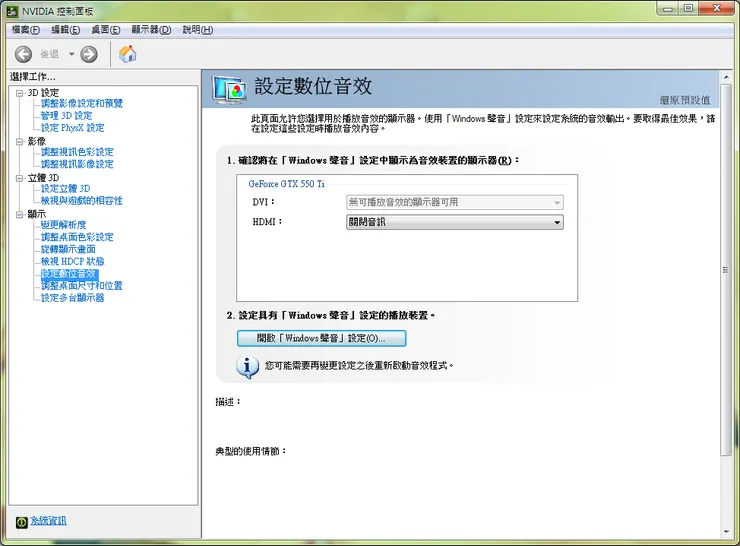The image size is (740, 546).
Task: Open the 顯示器(D) menu
Action: click(151, 30)
